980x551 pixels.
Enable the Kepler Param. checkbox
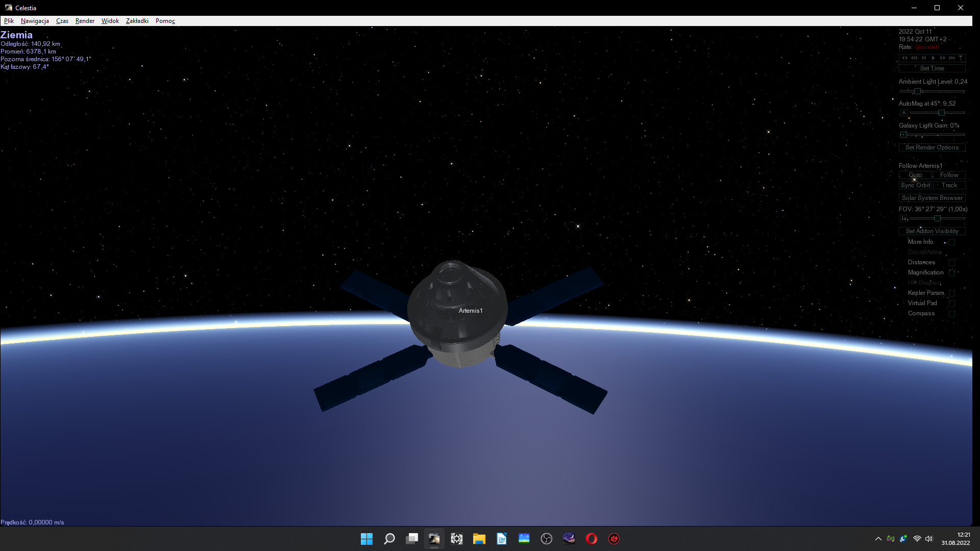(x=952, y=293)
